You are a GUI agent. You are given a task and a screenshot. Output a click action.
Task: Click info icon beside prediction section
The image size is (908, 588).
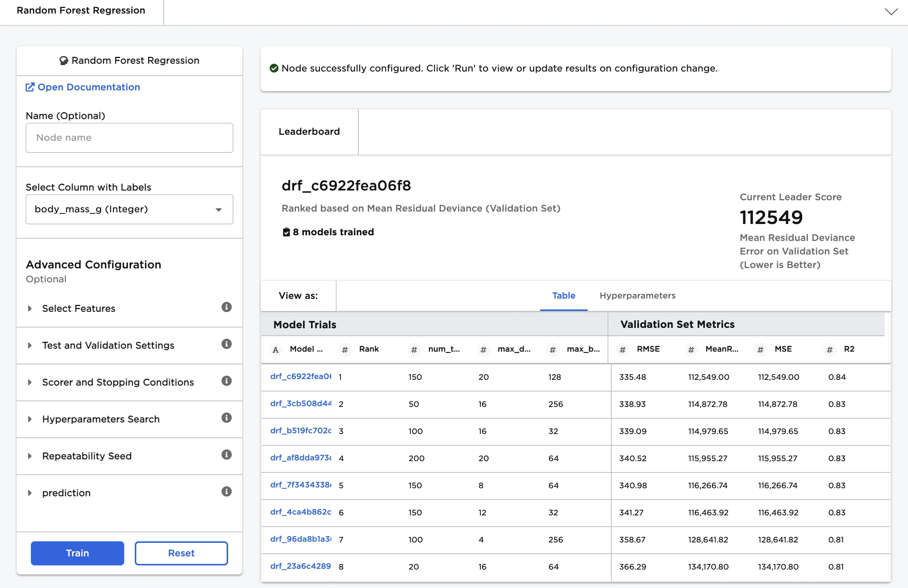point(226,492)
